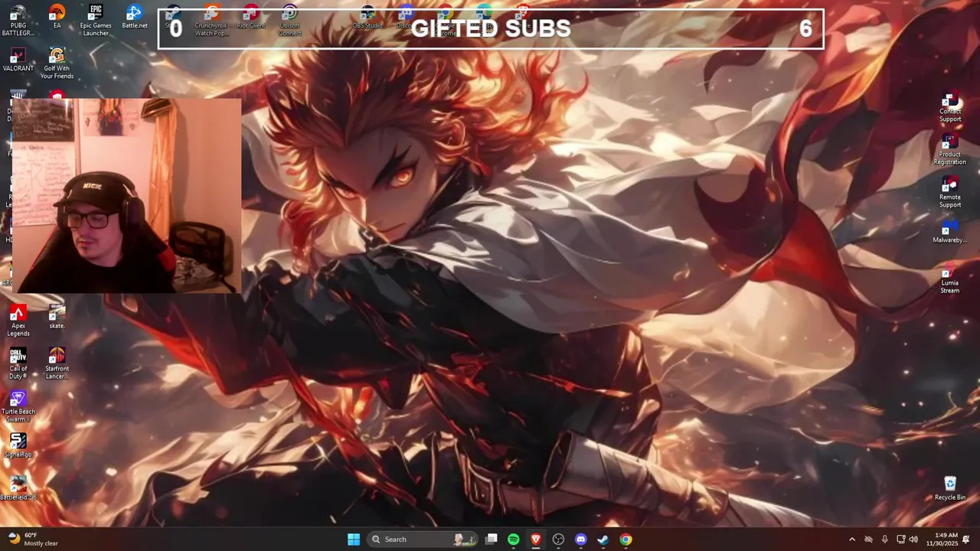This screenshot has height=551, width=980.
Task: Open the notifications bell icon
Action: 966,540
